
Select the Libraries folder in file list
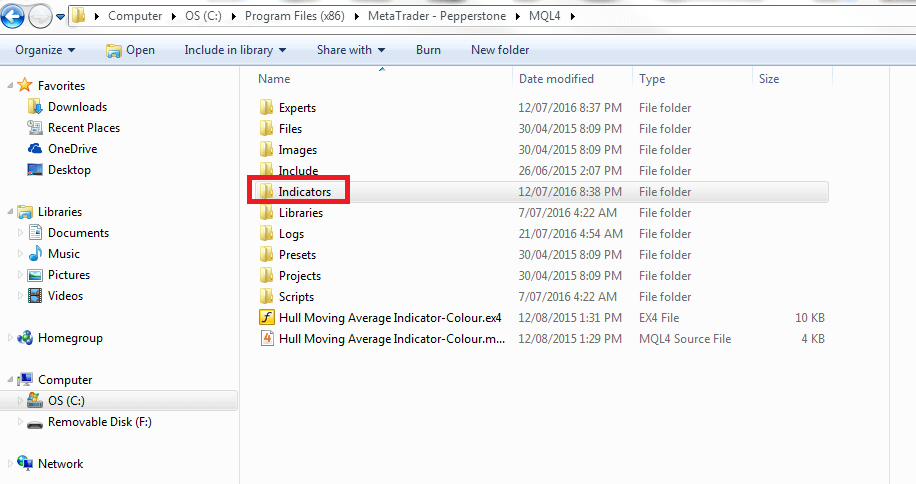tap(300, 213)
